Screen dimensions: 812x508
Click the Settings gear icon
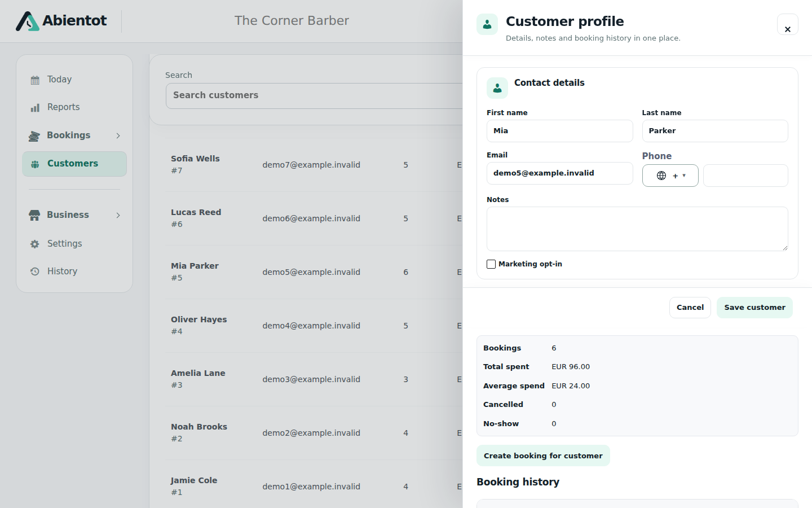tap(35, 244)
